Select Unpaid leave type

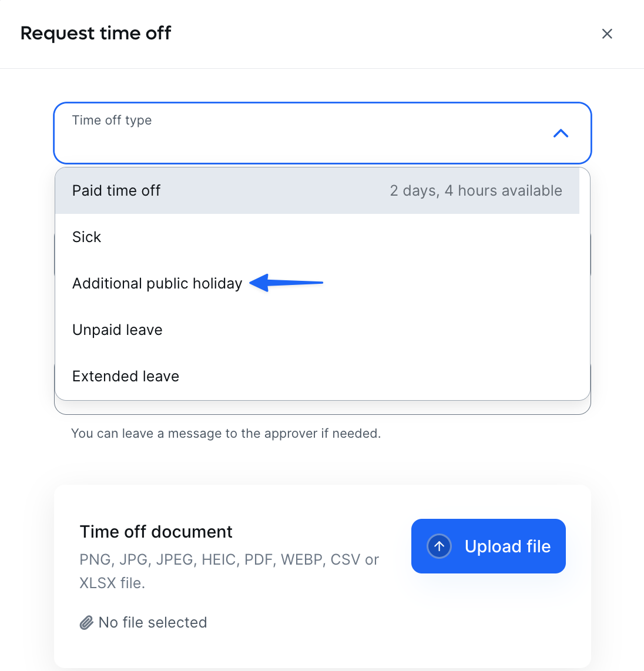coord(317,330)
